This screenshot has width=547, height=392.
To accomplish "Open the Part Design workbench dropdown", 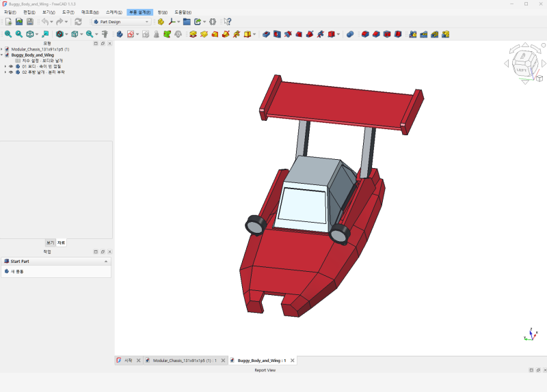I will (x=122, y=22).
